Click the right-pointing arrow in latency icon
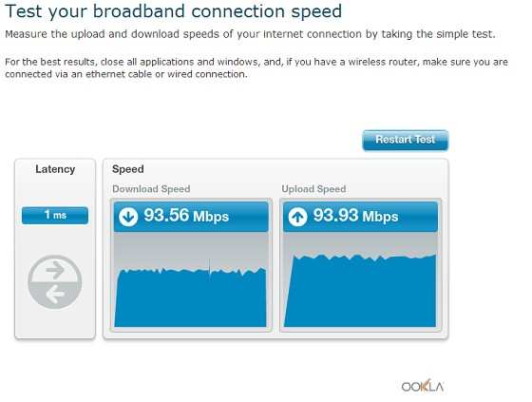 coord(55,270)
